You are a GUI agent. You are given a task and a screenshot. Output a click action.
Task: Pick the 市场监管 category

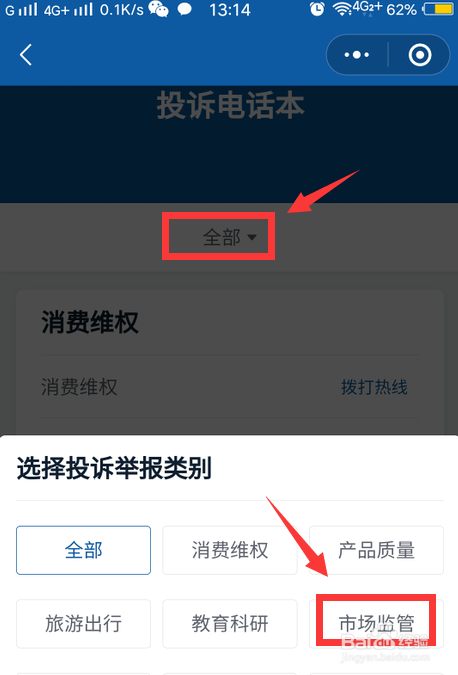tap(376, 623)
